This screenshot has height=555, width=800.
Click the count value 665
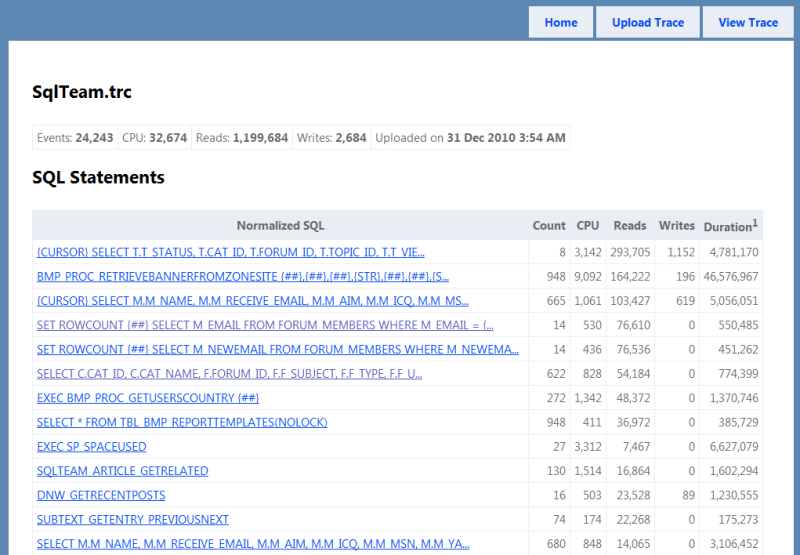coord(556,301)
